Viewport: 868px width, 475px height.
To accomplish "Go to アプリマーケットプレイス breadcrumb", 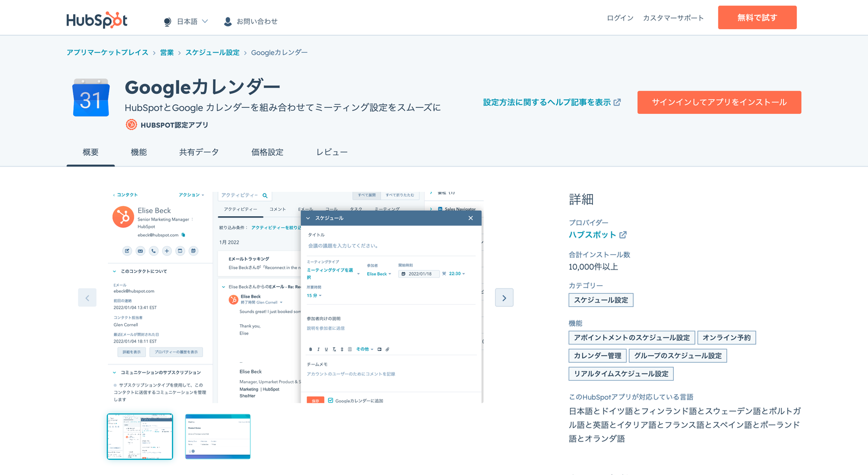I will tap(107, 53).
